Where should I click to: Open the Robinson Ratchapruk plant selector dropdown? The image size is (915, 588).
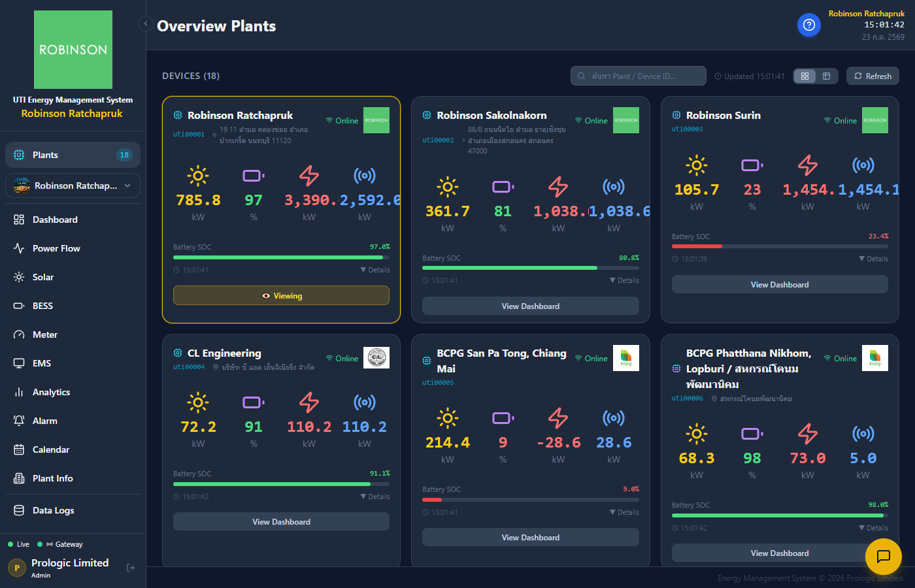[x=73, y=186]
